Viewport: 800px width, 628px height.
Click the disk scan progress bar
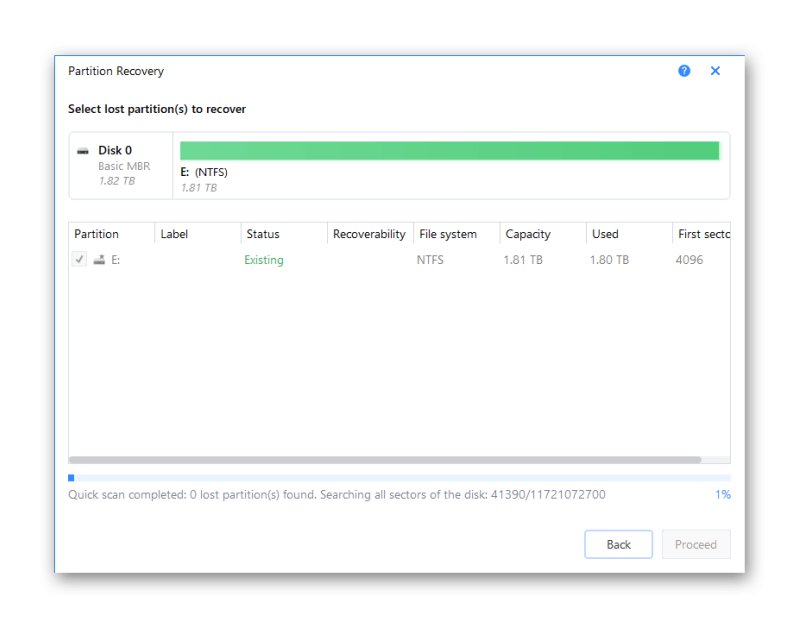point(399,478)
